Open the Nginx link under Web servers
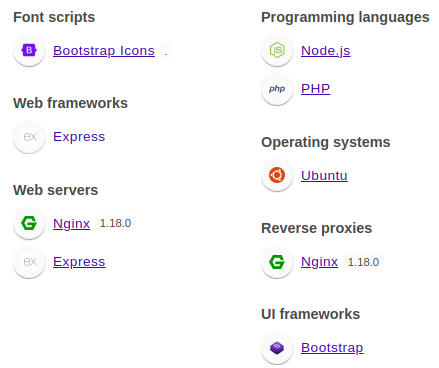Image resolution: width=439 pixels, height=368 pixels. click(x=71, y=223)
